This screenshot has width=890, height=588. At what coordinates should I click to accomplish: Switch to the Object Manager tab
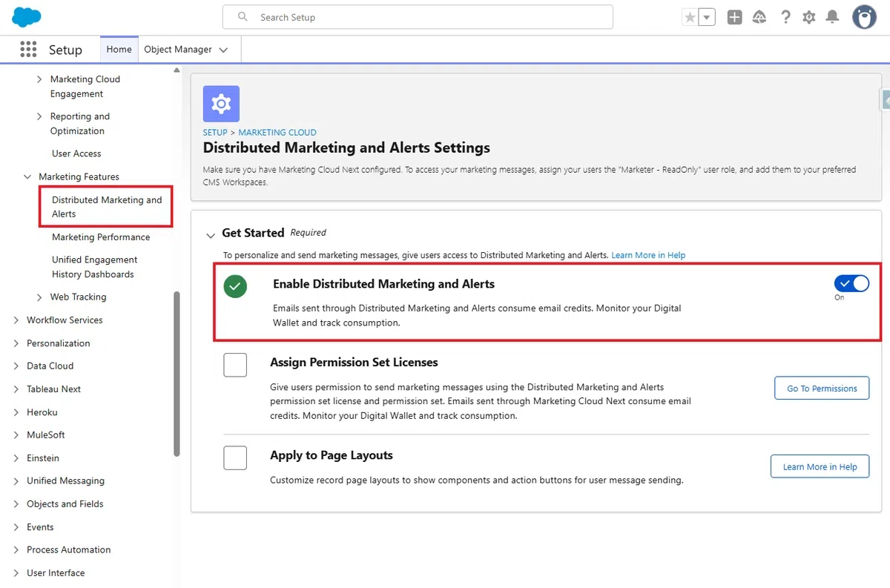[178, 50]
